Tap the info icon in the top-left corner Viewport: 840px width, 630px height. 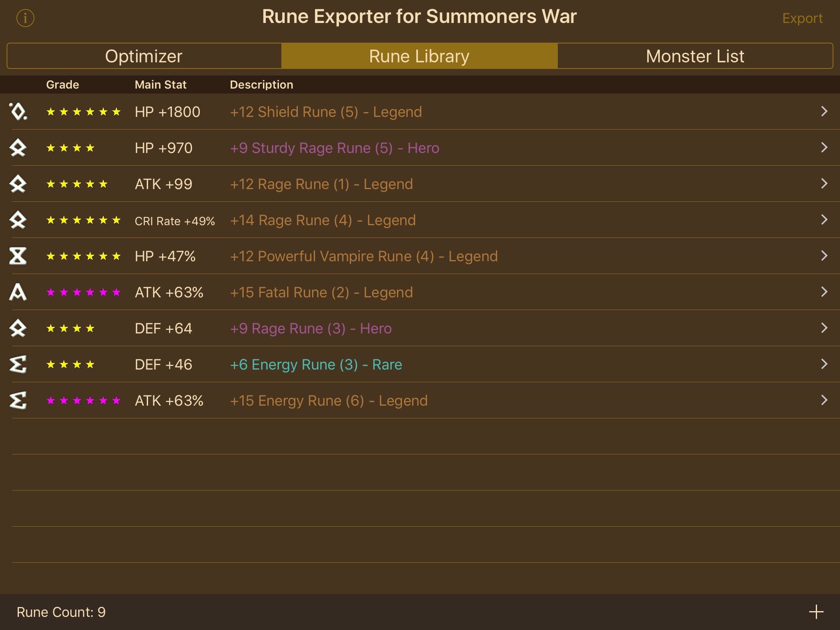25,18
